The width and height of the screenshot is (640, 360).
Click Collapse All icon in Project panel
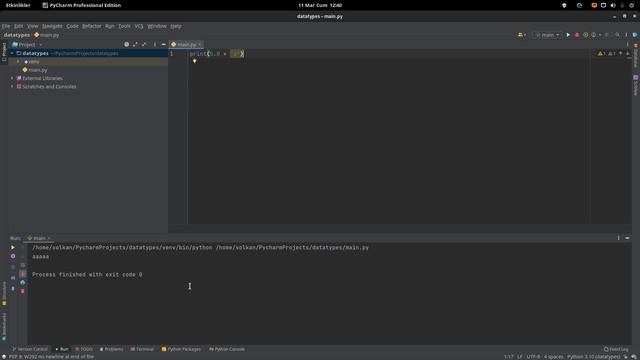[x=144, y=44]
